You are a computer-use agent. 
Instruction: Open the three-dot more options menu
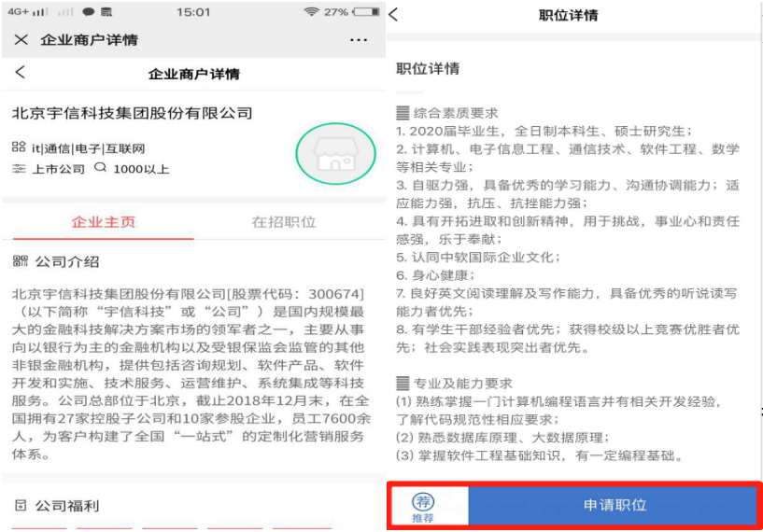359,40
